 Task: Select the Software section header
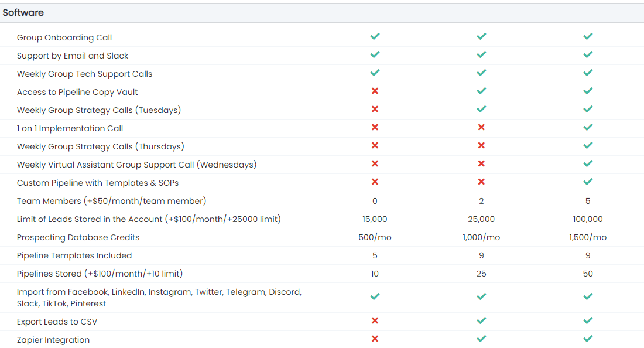23,12
